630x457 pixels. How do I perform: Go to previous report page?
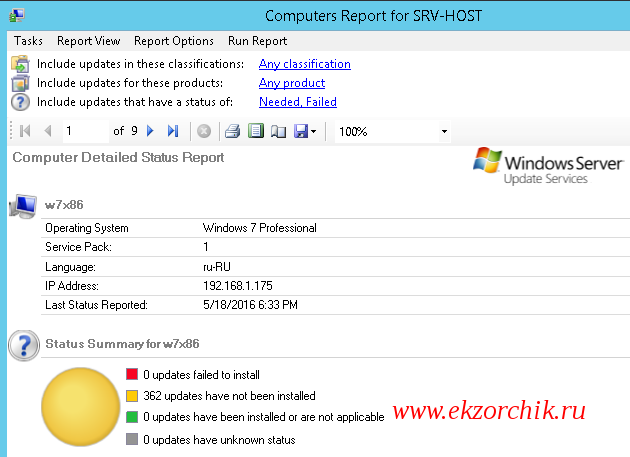tap(48, 131)
